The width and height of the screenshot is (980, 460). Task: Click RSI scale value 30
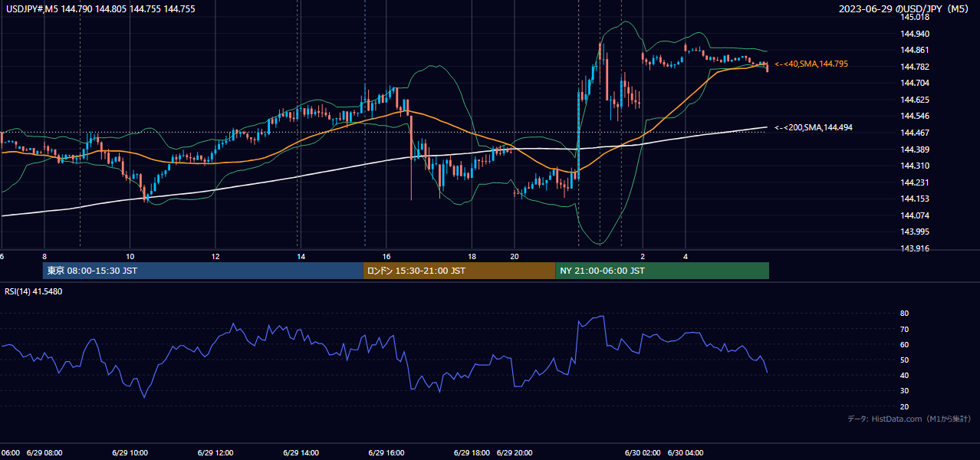pos(905,391)
